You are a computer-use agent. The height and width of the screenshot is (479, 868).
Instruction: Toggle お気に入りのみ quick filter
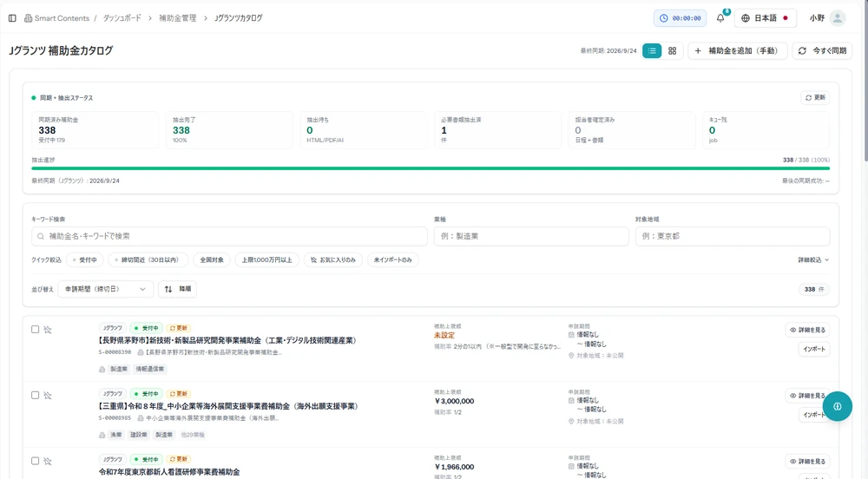[x=333, y=260]
